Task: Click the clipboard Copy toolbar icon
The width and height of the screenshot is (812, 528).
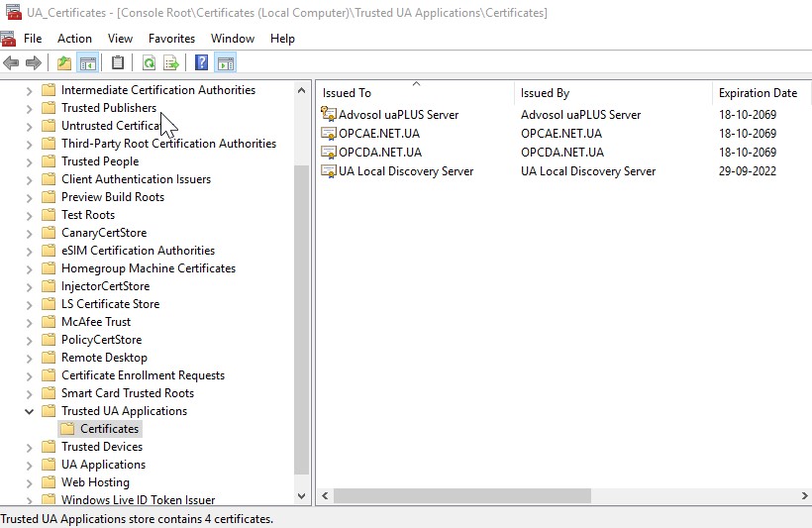Action: point(118,63)
